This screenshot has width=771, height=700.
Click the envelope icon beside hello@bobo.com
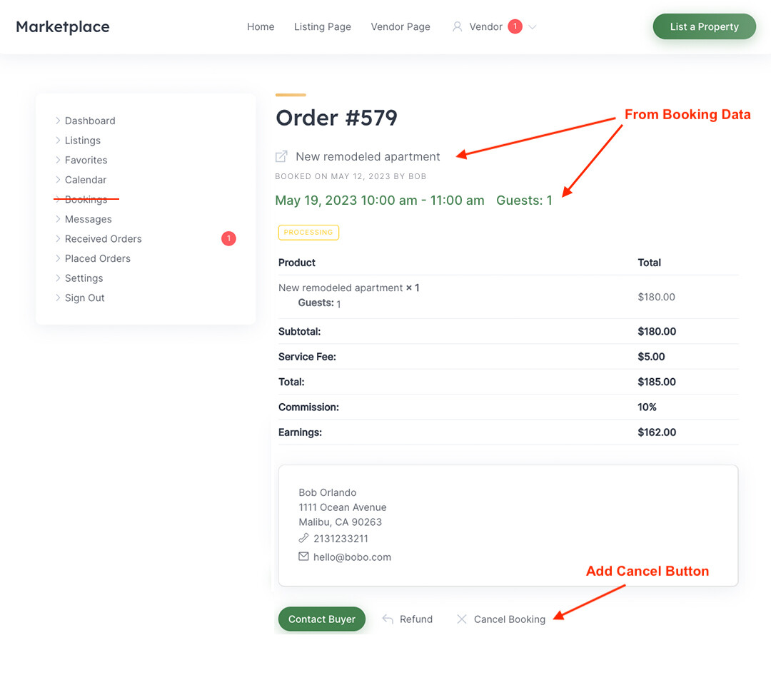pos(303,557)
